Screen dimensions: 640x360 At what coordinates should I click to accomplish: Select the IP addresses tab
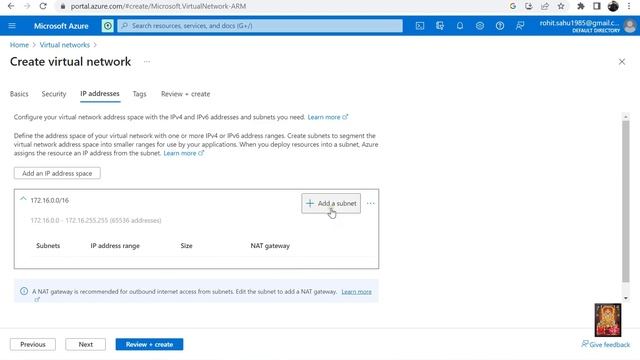point(100,94)
